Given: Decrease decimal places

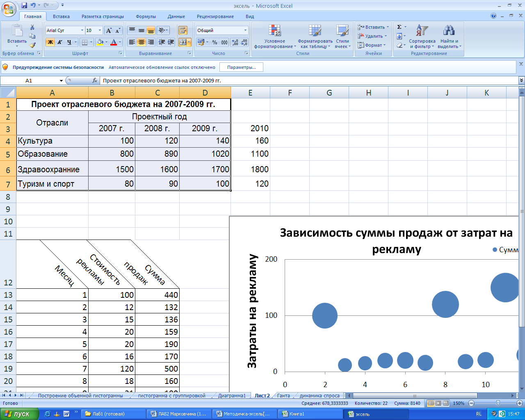Looking at the screenshot, I should tap(244, 42).
